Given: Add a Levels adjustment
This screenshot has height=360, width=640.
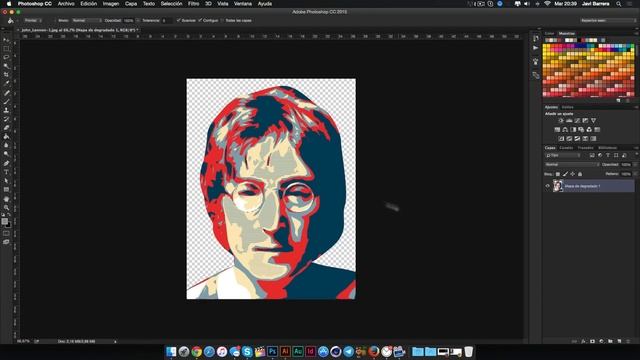Looking at the screenshot, I should pos(569,120).
